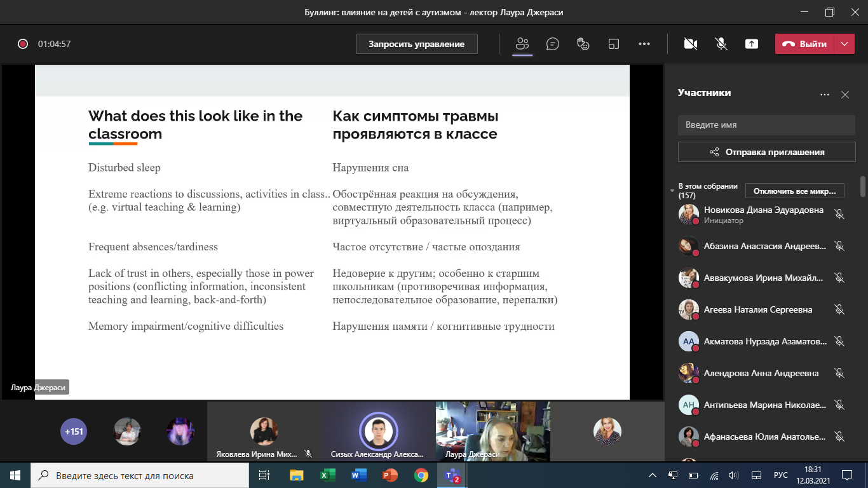Open dropdown arrow next to Выйти

click(844, 44)
